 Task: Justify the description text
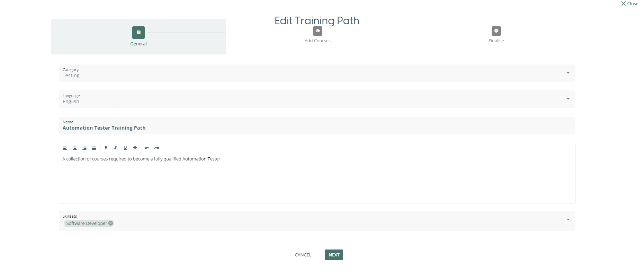(94, 148)
